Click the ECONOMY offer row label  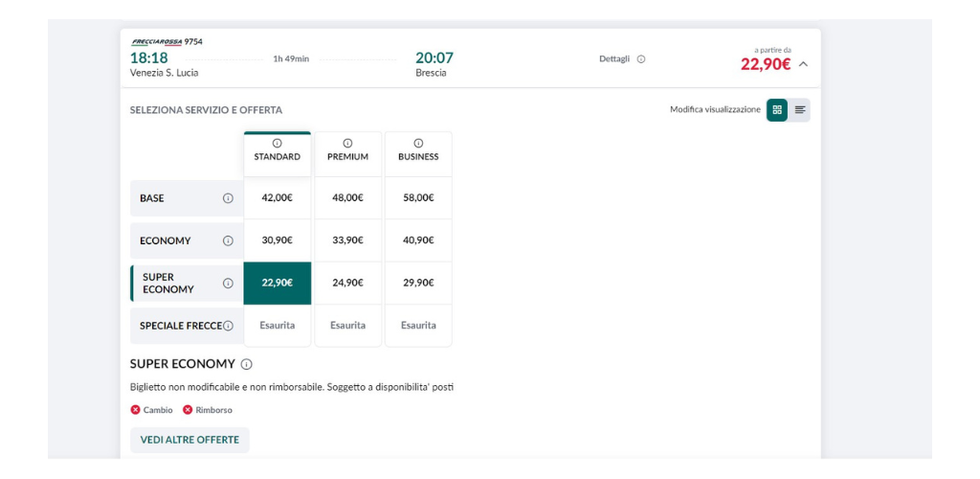(165, 240)
